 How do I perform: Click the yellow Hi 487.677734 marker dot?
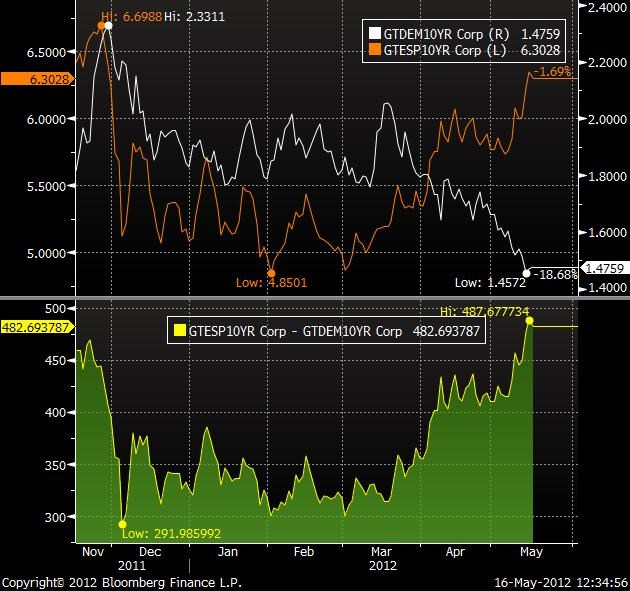click(530, 321)
